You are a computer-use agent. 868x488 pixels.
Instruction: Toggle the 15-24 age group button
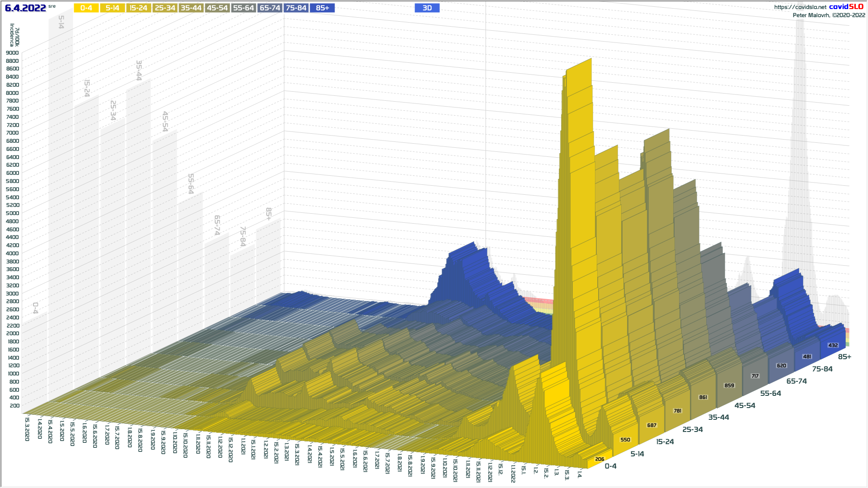tap(139, 8)
